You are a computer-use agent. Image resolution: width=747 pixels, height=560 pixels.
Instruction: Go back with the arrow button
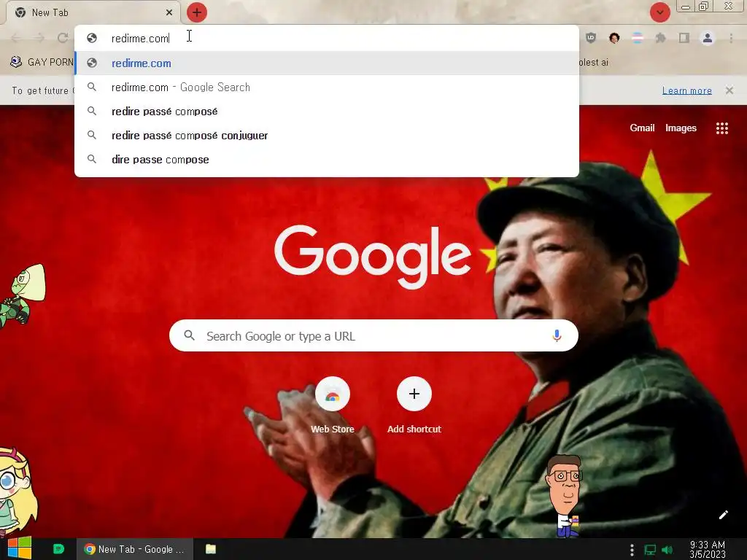16,38
